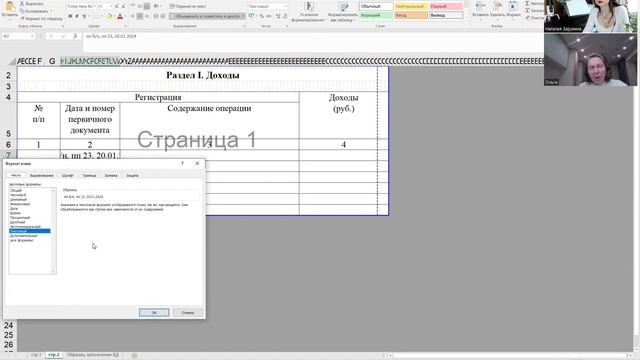640x360 pixels.
Task: Switch to the Шрифт tab in dialog
Action: (x=68, y=176)
